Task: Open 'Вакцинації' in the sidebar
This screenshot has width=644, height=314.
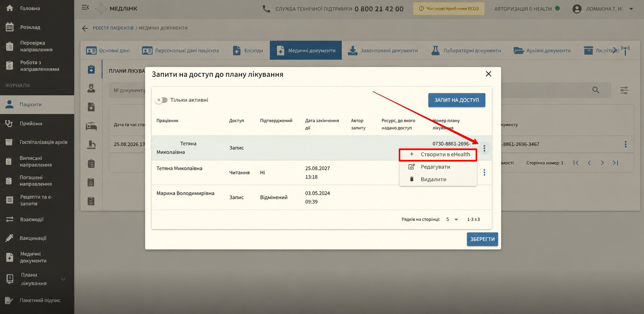Action: (x=37, y=238)
